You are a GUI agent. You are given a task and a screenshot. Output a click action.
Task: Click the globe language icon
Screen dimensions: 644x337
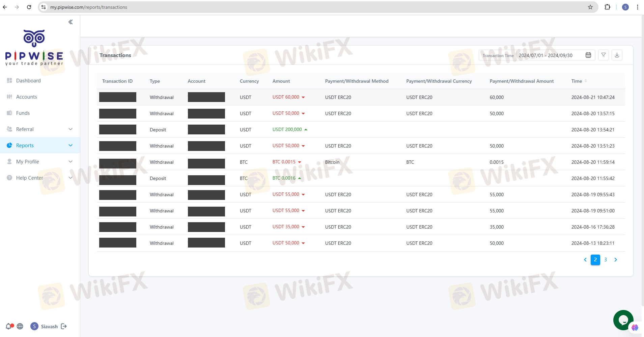(x=20, y=326)
